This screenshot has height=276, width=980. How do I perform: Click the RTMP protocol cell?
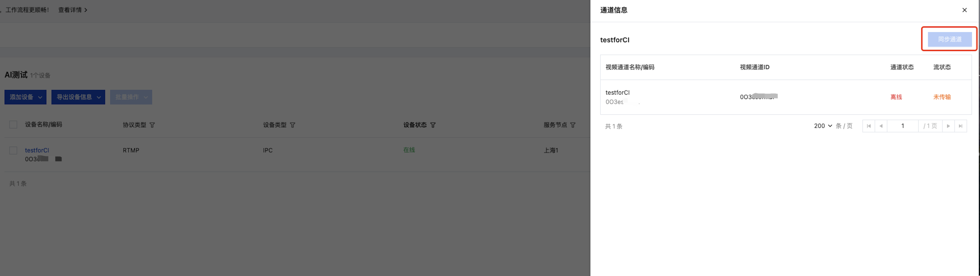tap(131, 150)
